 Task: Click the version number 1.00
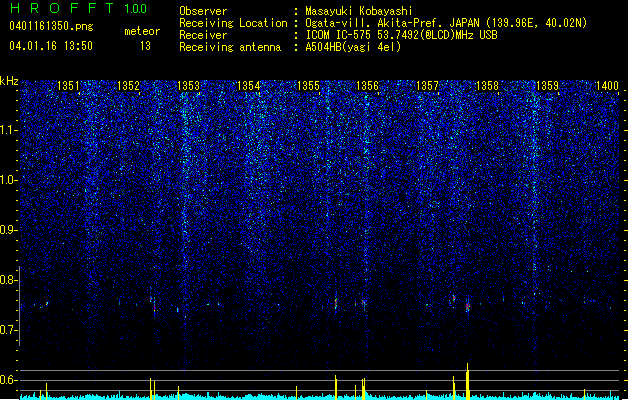pyautogui.click(x=136, y=8)
